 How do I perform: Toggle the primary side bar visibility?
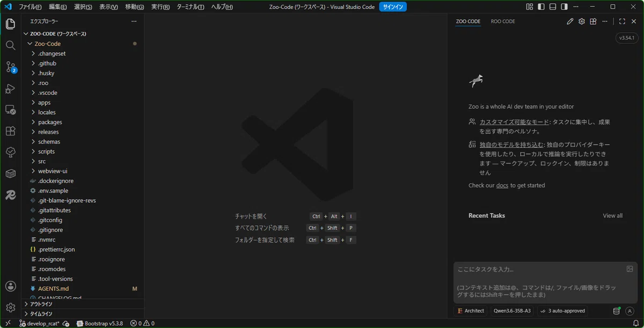click(541, 7)
